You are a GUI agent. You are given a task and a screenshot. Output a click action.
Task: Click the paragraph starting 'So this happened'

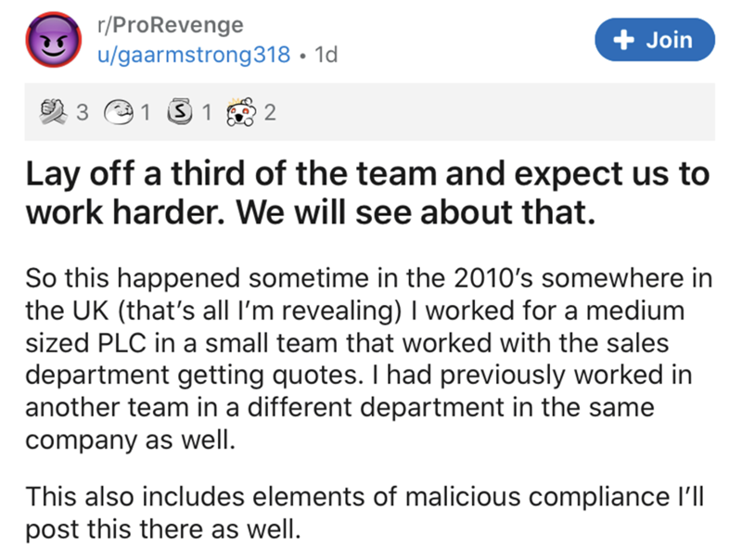[x=362, y=356]
